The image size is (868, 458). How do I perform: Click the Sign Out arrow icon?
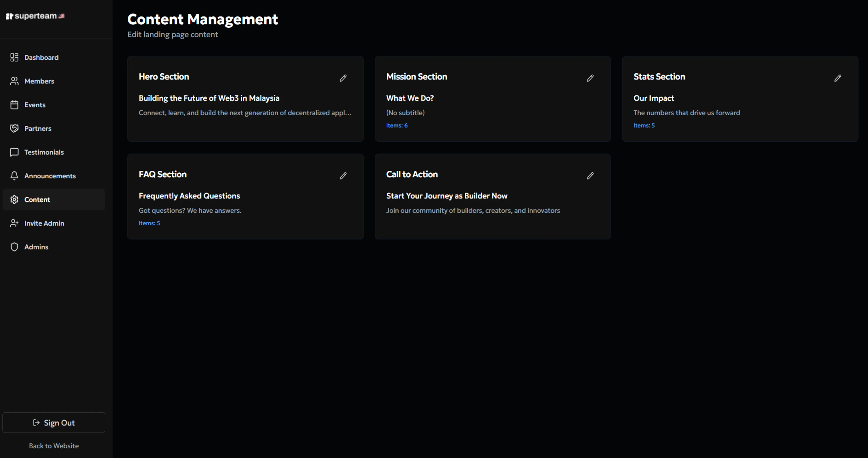[x=36, y=423]
